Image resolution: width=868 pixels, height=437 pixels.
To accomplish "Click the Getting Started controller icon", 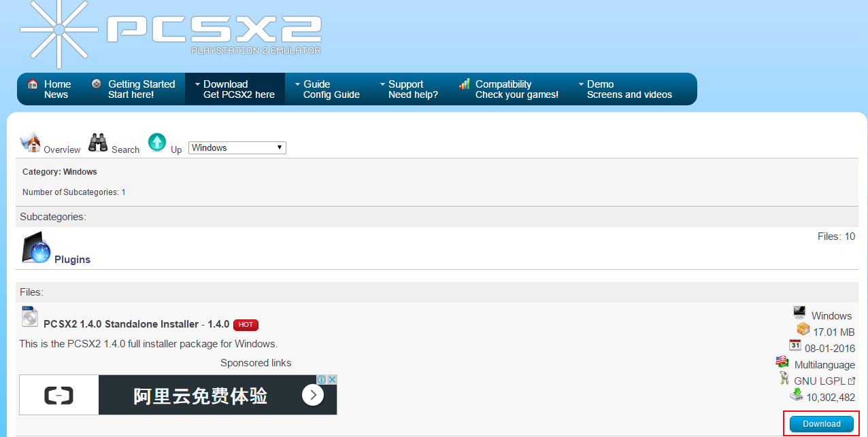I will pos(97,84).
